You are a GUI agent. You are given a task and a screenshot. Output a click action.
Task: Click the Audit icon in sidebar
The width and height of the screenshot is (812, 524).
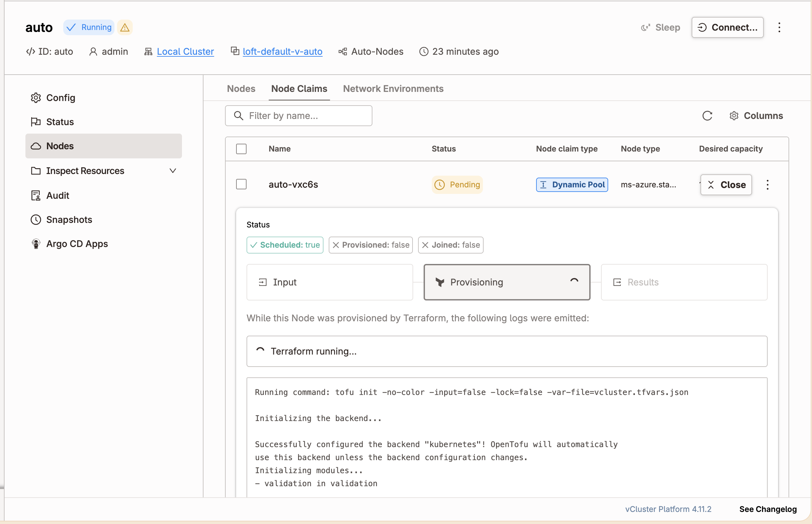point(36,195)
